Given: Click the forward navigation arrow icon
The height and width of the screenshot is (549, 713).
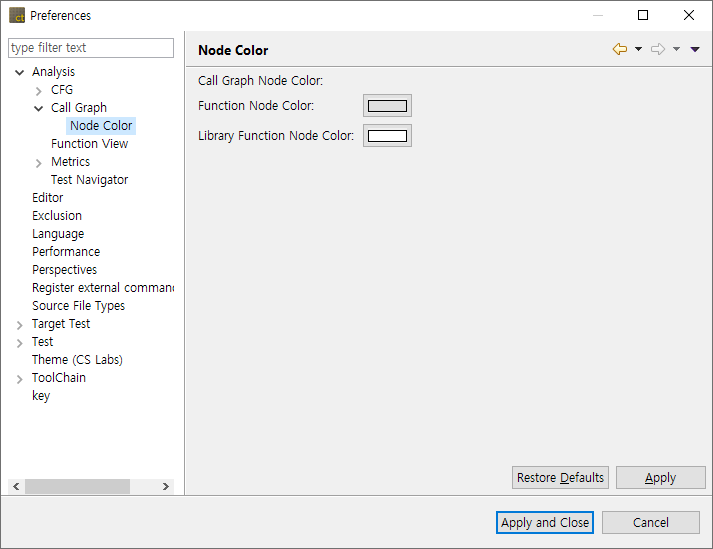Looking at the screenshot, I should 657,50.
